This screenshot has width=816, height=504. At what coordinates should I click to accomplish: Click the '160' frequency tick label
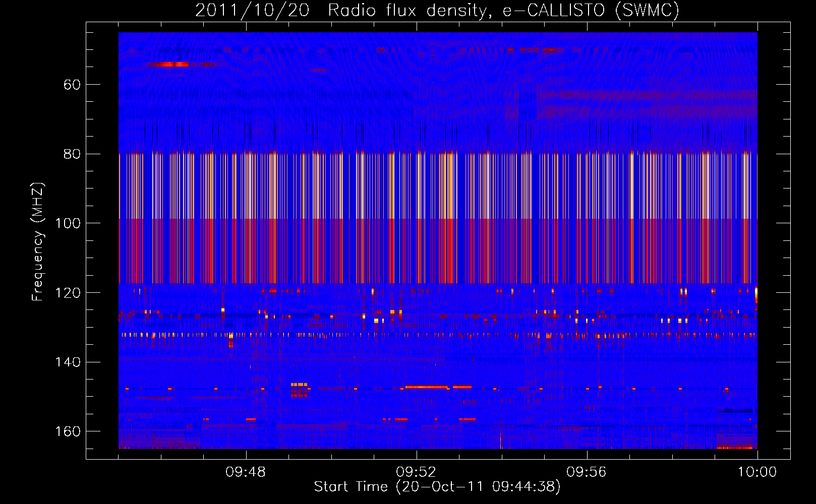pos(68,432)
